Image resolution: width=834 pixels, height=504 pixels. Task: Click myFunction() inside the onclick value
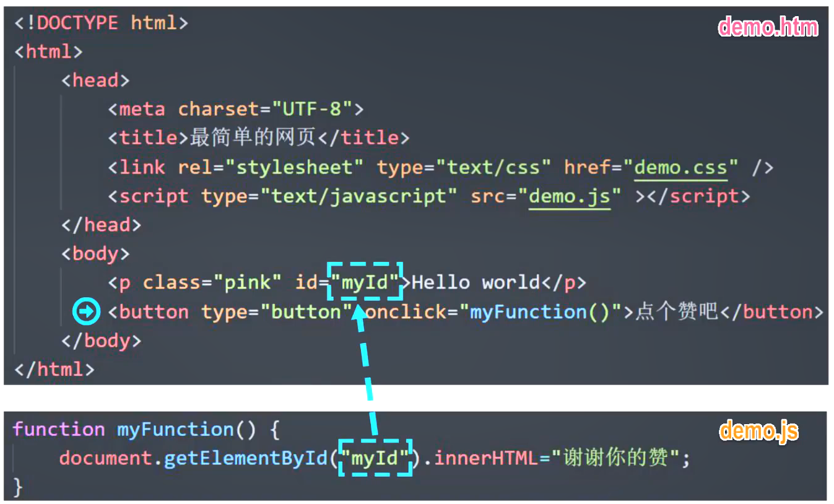pos(539,311)
